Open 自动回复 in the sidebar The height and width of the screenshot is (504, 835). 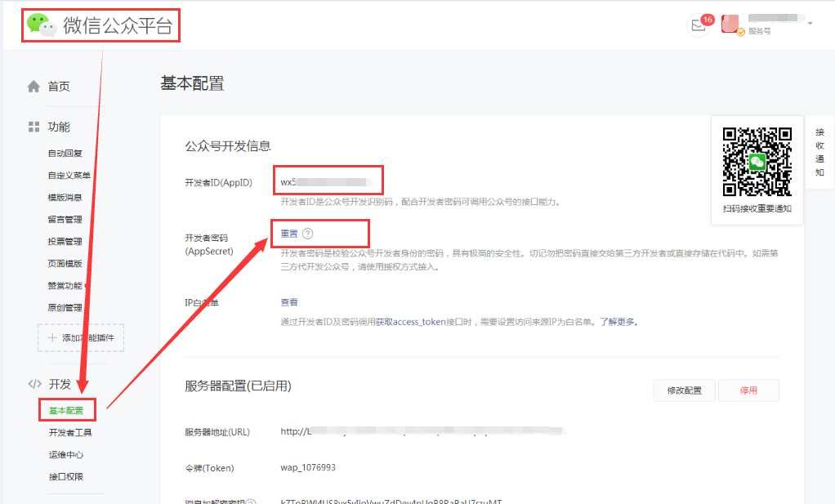point(65,154)
